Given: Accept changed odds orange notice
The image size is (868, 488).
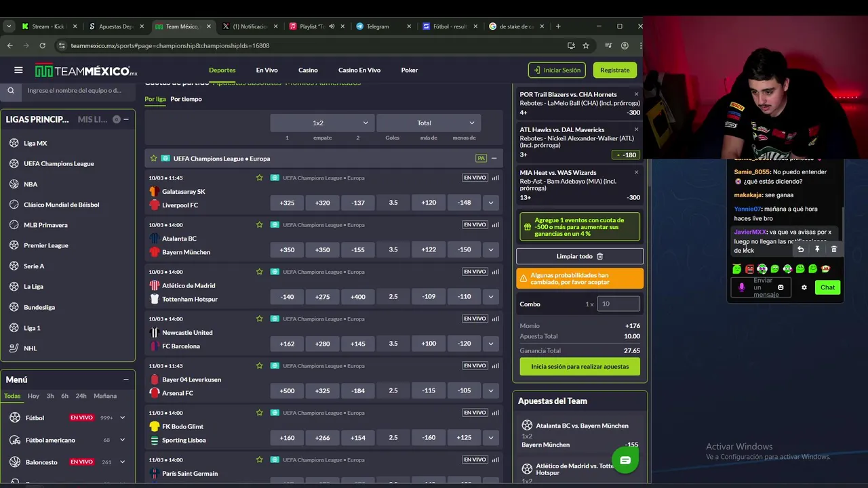Looking at the screenshot, I should [x=580, y=279].
